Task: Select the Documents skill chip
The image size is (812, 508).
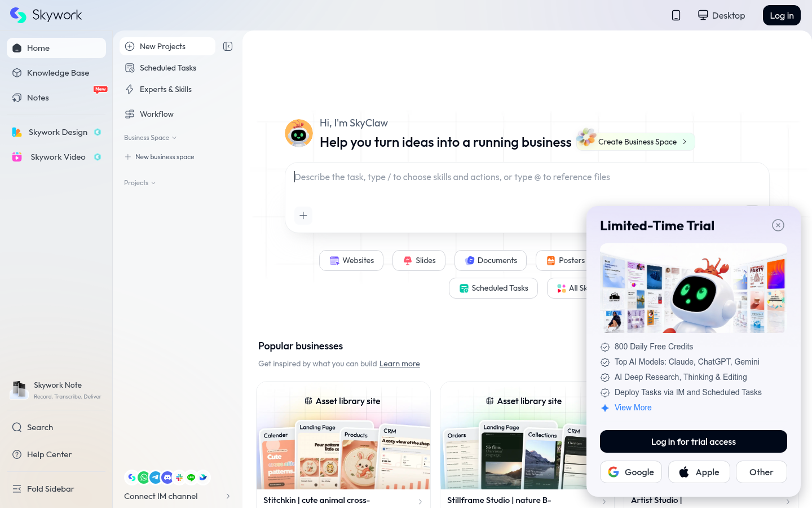Action: point(491,260)
